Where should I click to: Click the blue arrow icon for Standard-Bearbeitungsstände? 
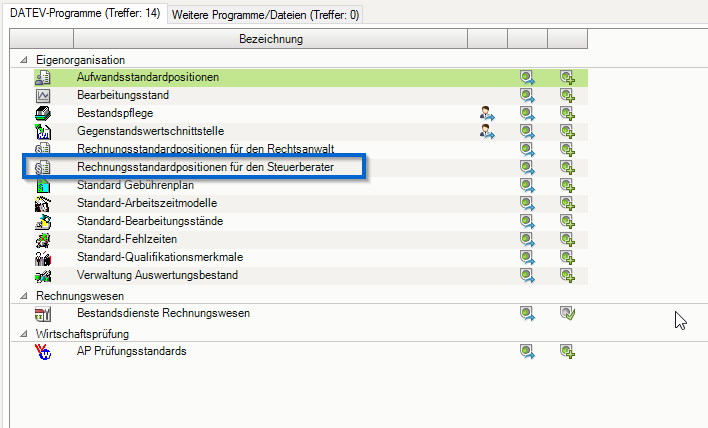(527, 222)
